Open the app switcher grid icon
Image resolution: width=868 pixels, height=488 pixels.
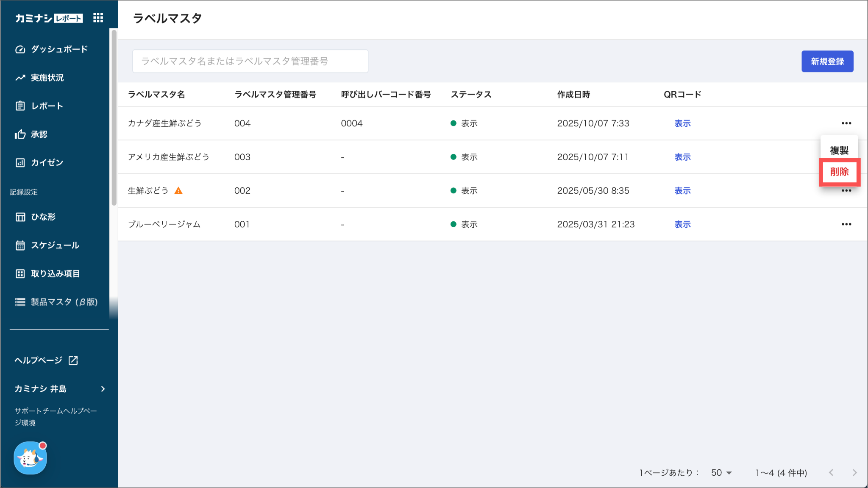98,18
